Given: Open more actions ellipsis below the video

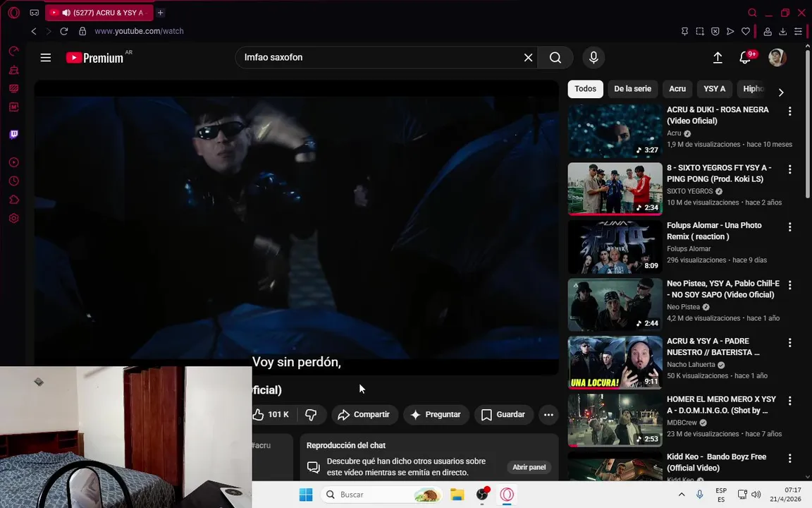Looking at the screenshot, I should click(x=548, y=415).
